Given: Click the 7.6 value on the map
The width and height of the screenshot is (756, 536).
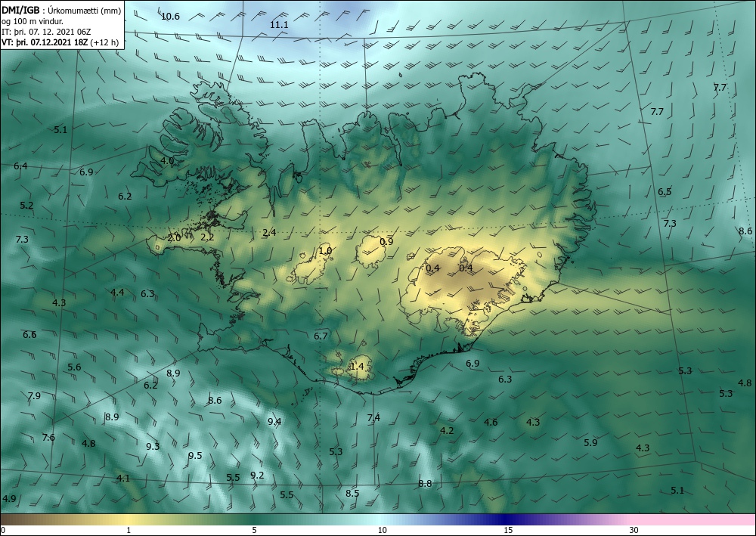Looking at the screenshot, I should click(x=48, y=437).
